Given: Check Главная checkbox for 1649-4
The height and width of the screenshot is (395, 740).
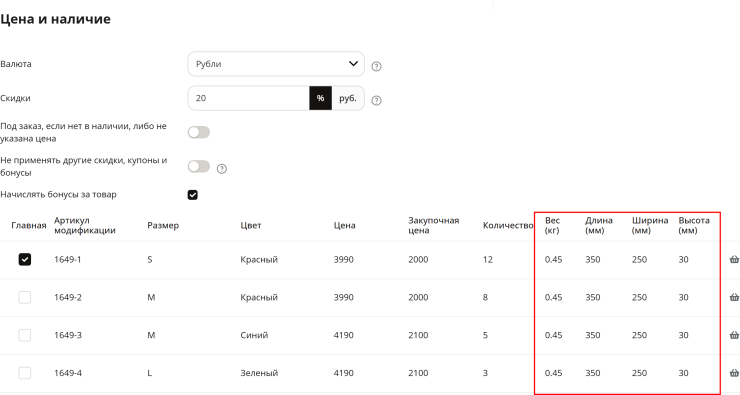Looking at the screenshot, I should (25, 372).
